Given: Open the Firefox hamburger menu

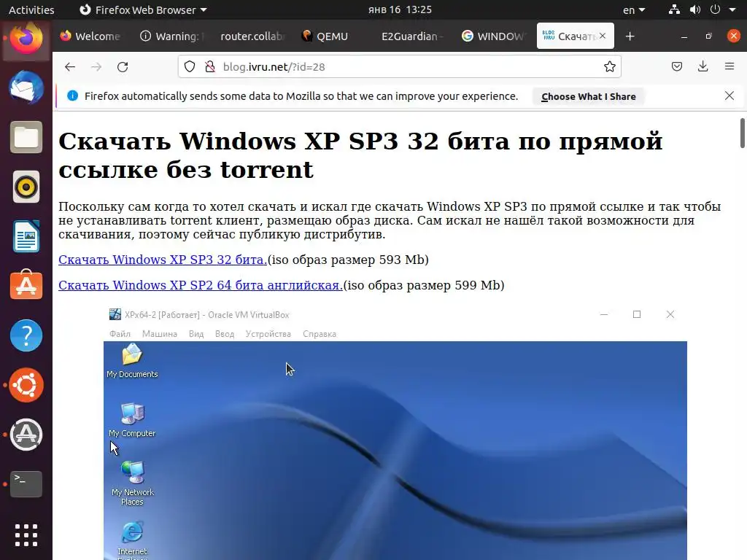Looking at the screenshot, I should tap(729, 66).
